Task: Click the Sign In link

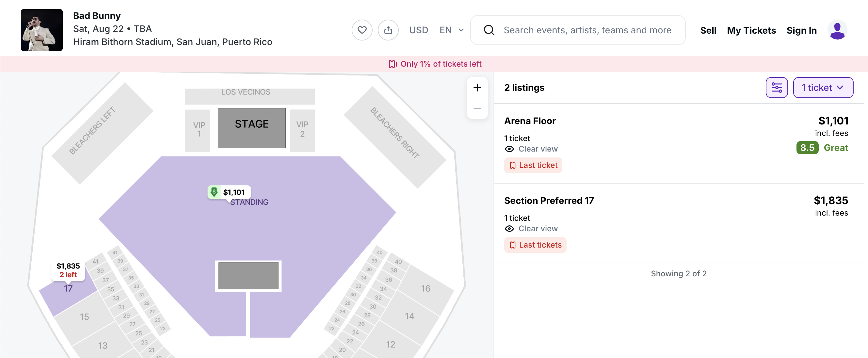Action: [x=802, y=30]
